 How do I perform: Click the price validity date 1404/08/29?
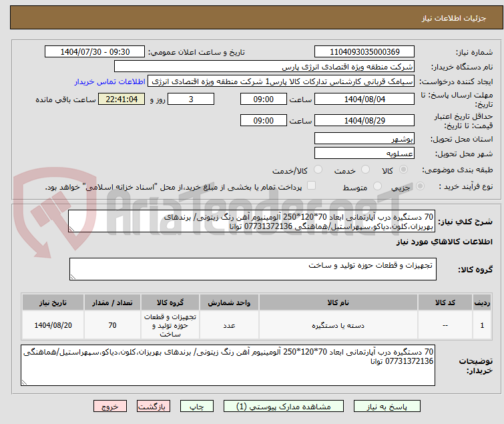tap(364, 121)
